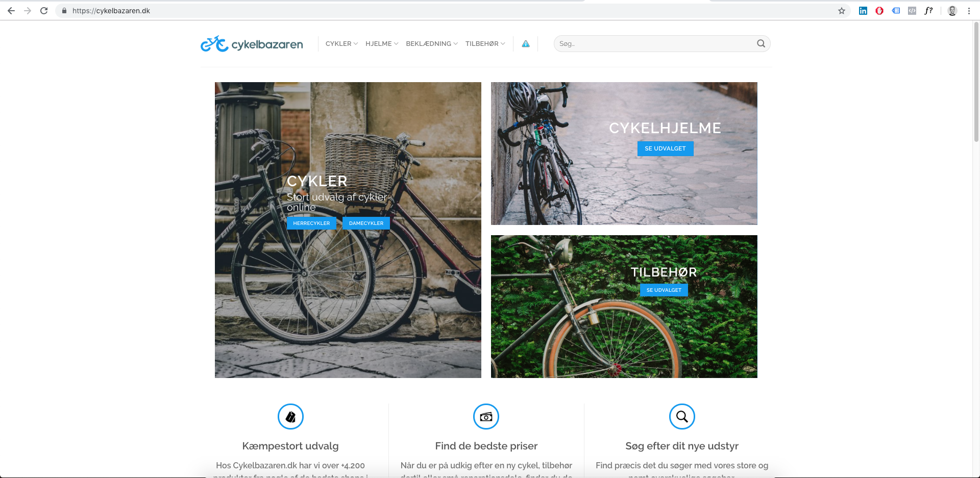The width and height of the screenshot is (980, 478).
Task: Expand the HJELME dropdown menu
Action: [x=381, y=44]
